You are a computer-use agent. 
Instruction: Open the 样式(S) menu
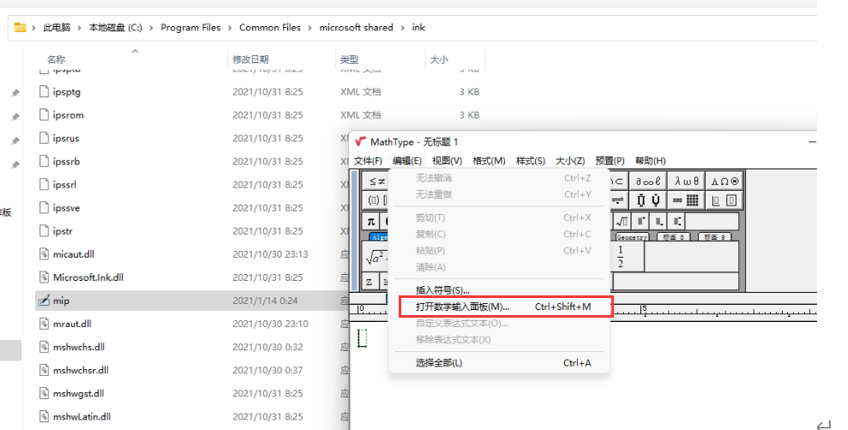point(531,161)
